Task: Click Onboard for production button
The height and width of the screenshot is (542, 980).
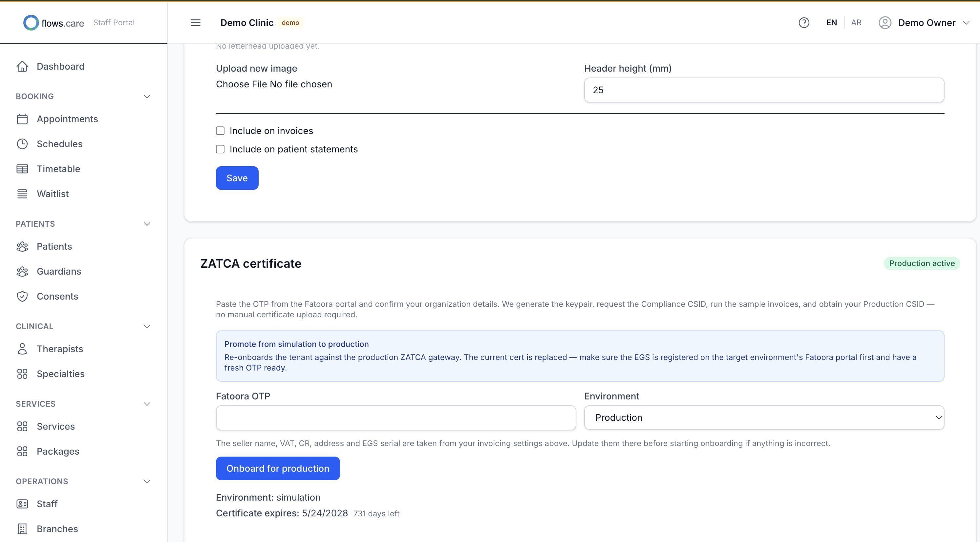Action: click(x=278, y=468)
